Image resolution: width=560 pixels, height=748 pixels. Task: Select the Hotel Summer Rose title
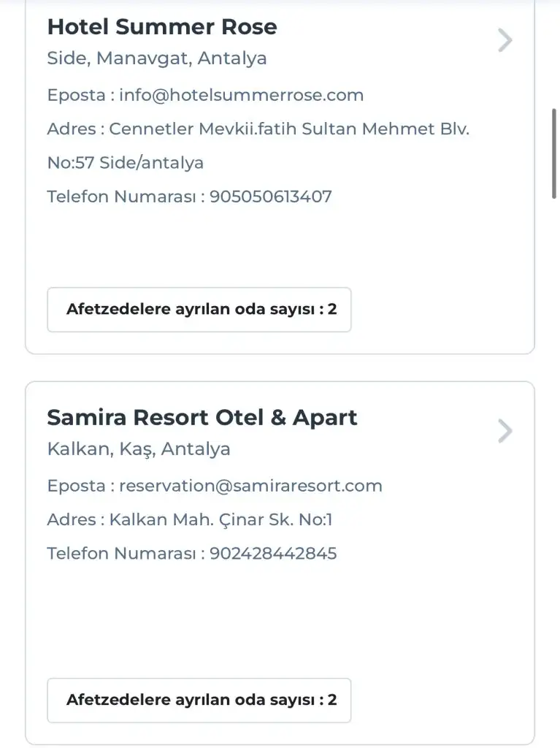click(x=162, y=27)
